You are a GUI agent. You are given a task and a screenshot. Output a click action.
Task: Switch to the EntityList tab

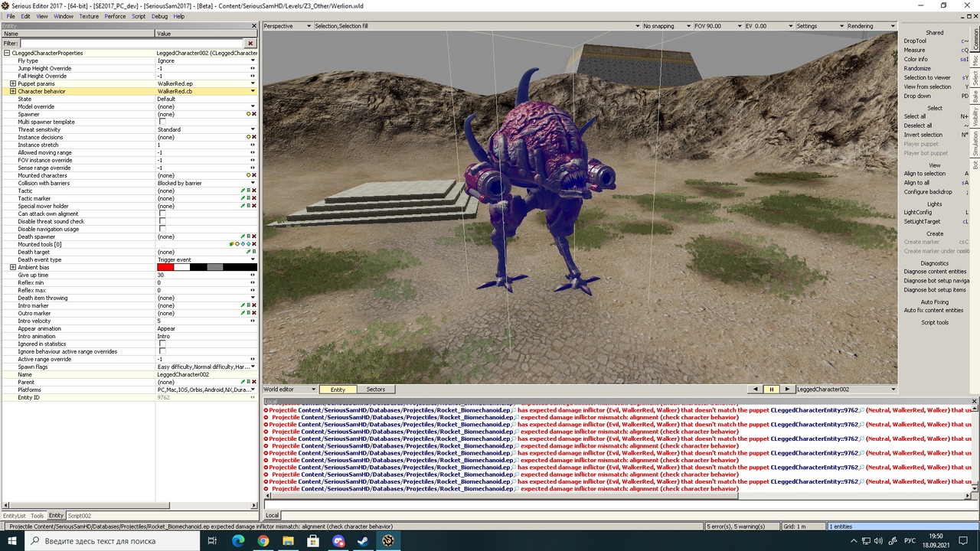click(x=15, y=516)
